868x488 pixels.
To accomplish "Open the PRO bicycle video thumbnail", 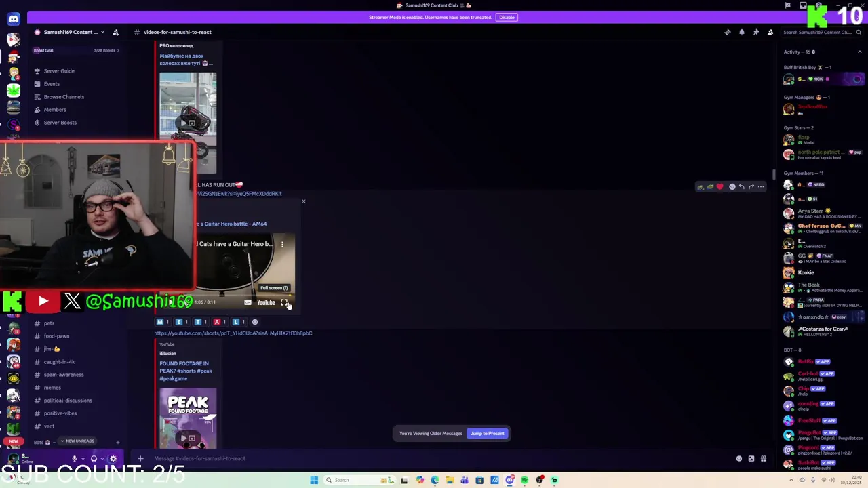I will coord(188,123).
